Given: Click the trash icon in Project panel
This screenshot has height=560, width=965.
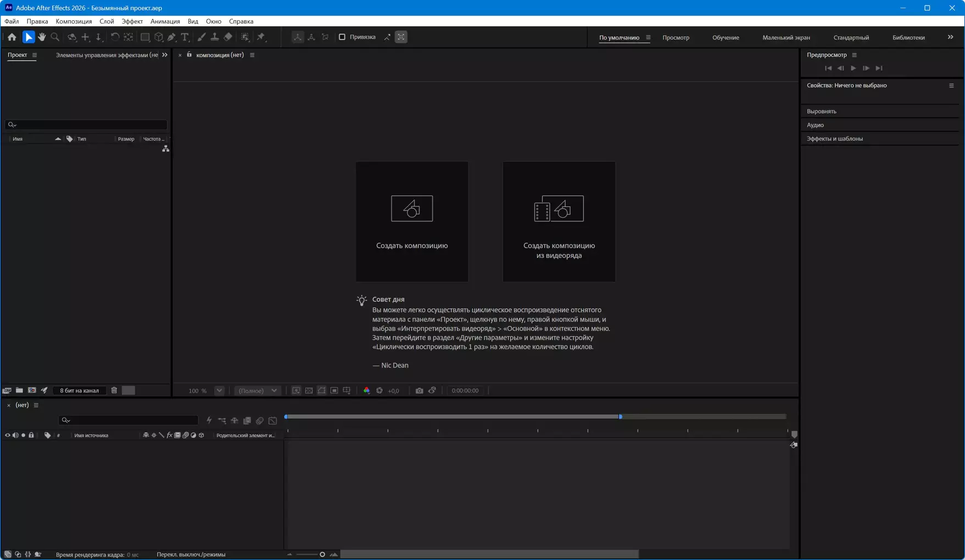Looking at the screenshot, I should [x=114, y=390].
